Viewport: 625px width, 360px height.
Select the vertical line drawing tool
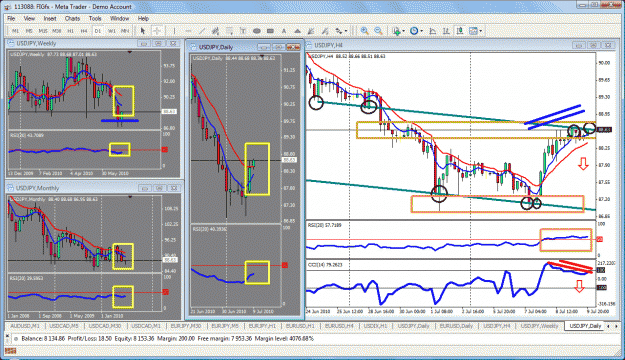pos(174,31)
